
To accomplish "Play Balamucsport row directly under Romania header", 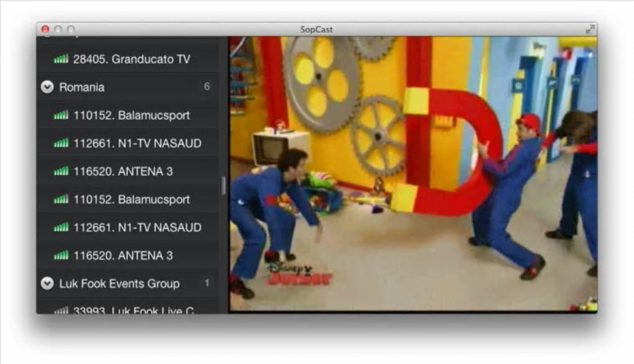I will point(128,116).
